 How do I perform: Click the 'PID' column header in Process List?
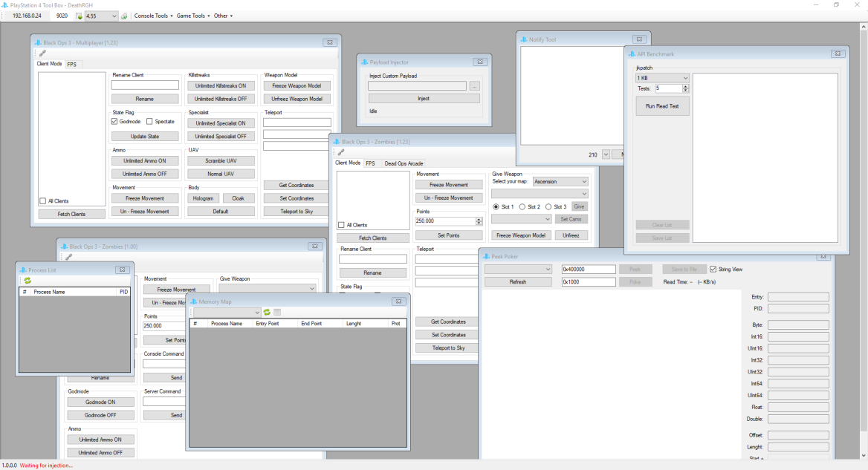tap(123, 292)
